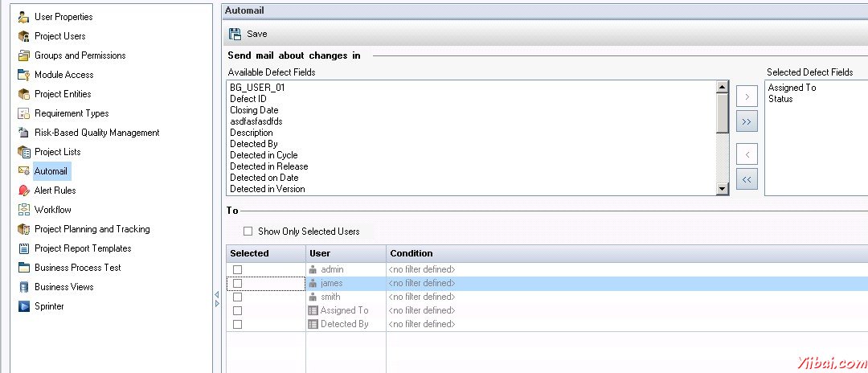Toggle the left panel collapse splitter arrows
Screen dimensions: 868x373
click(x=216, y=299)
